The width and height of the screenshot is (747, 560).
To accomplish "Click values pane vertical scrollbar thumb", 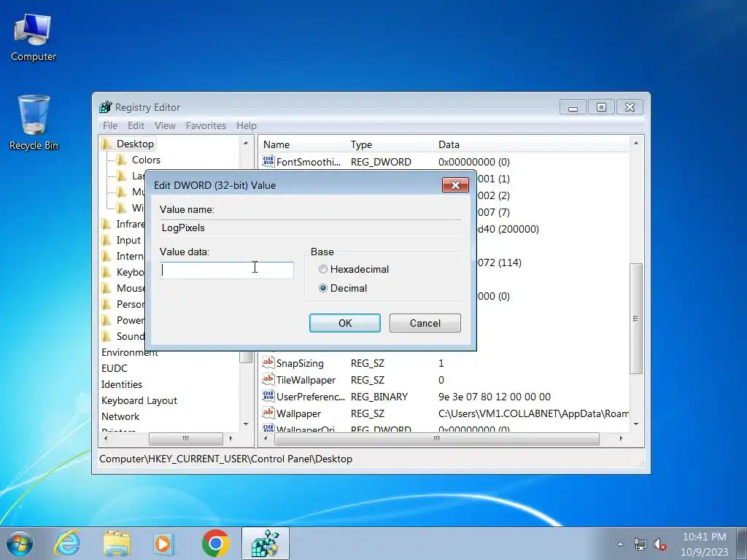I will [x=635, y=318].
